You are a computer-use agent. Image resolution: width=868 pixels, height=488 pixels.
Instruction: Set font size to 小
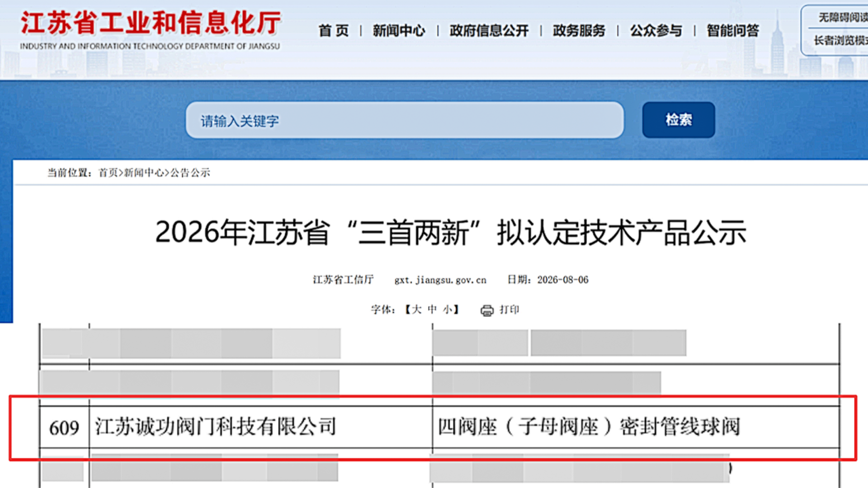pos(448,310)
